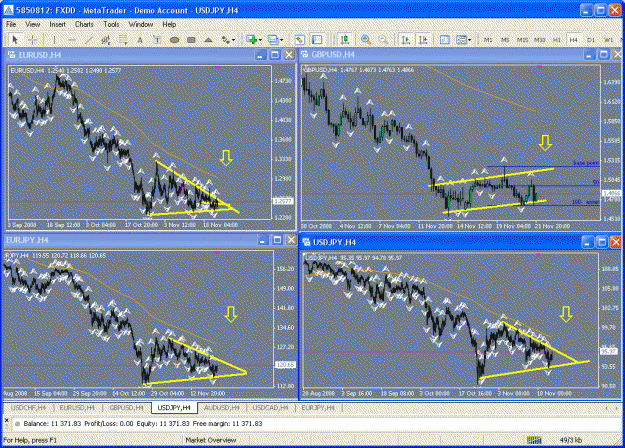This screenshot has height=448, width=625.
Task: Expand the Templates dropdown arrow
Action: tap(470, 40)
